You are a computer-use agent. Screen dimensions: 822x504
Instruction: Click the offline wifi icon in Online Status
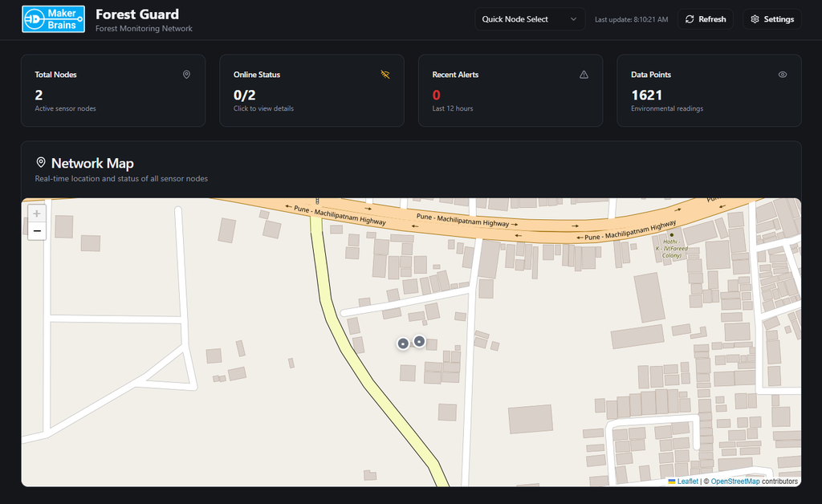[385, 75]
